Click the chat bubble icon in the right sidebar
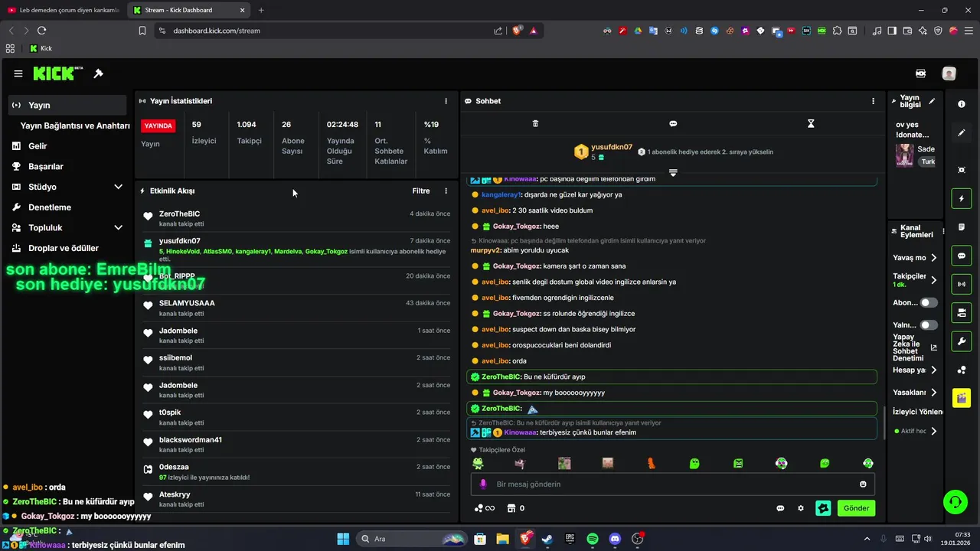This screenshot has width=980, height=551. [962, 256]
